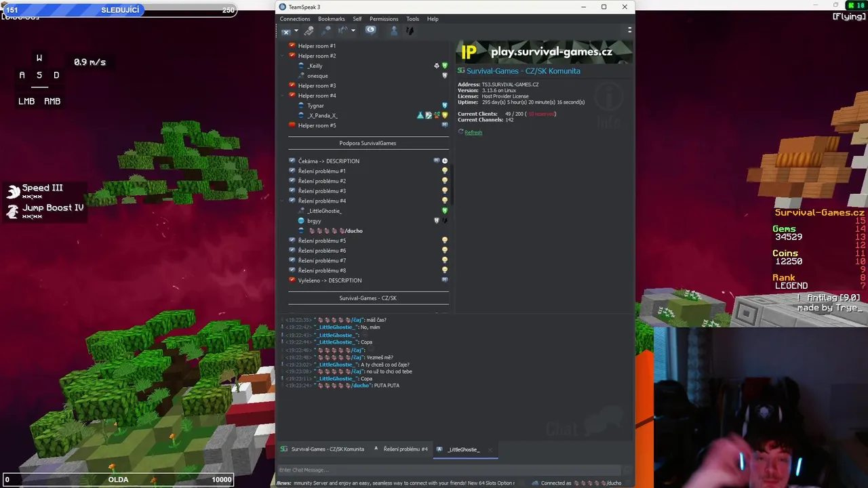Image resolution: width=868 pixels, height=488 pixels.
Task: Click the flask badge beside _X_Panda_X_
Action: [x=420, y=116]
